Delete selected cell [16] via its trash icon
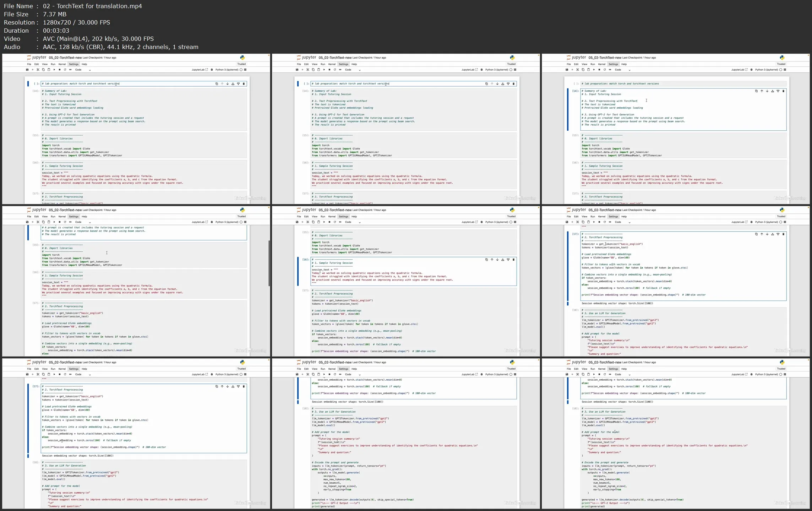The width and height of the screenshot is (812, 511). click(513, 260)
